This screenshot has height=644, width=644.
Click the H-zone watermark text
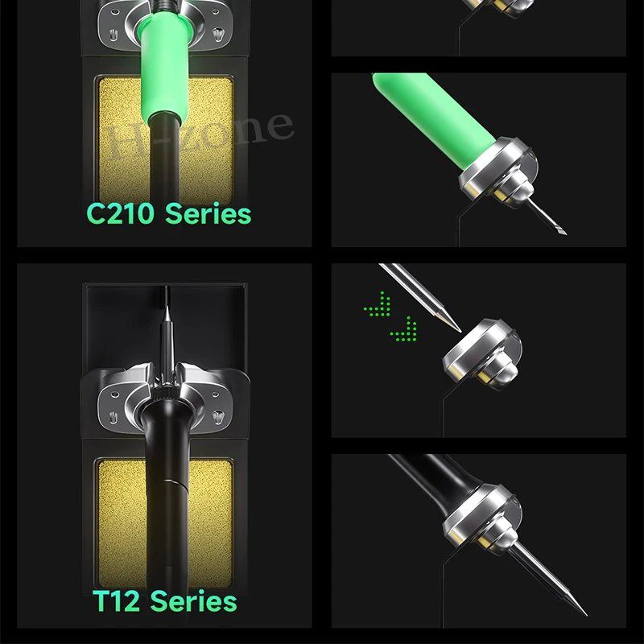click(198, 135)
